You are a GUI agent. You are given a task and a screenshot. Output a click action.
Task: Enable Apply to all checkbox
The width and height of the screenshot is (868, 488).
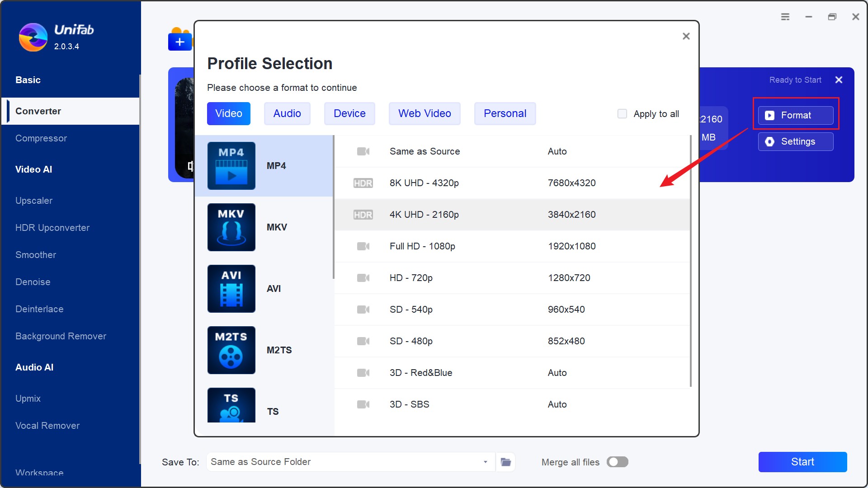click(622, 114)
